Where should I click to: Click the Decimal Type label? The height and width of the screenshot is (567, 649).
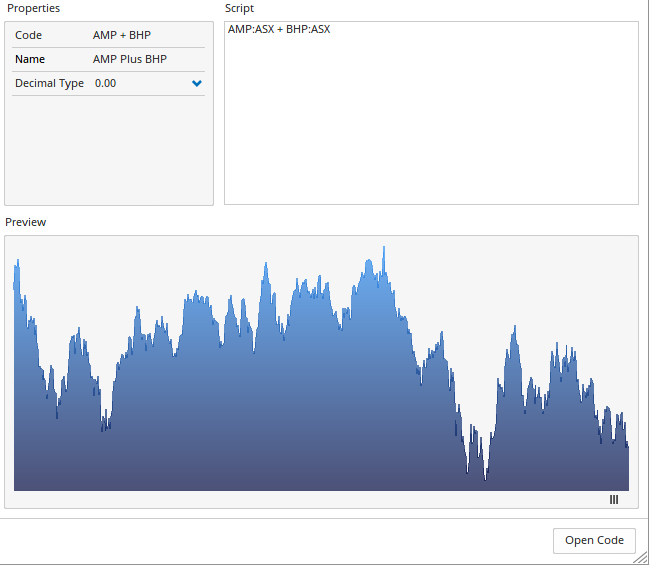[49, 83]
